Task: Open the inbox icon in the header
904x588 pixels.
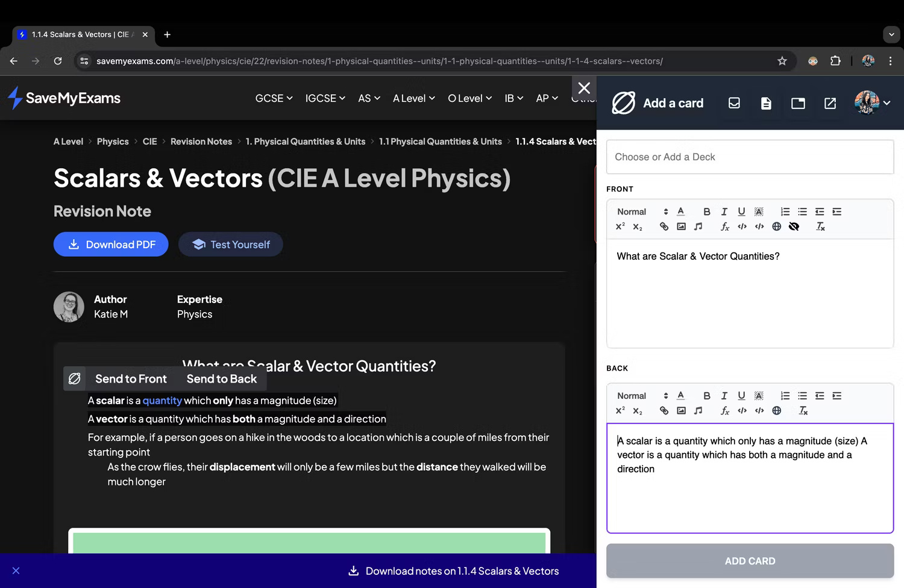Action: [734, 103]
